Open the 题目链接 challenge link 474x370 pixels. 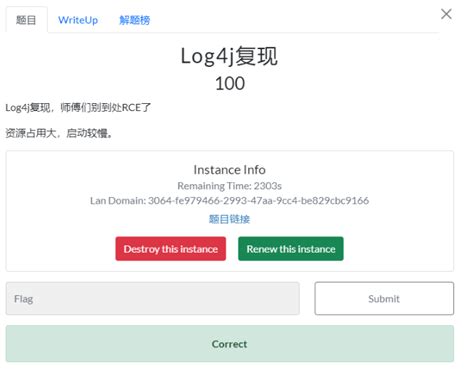229,219
